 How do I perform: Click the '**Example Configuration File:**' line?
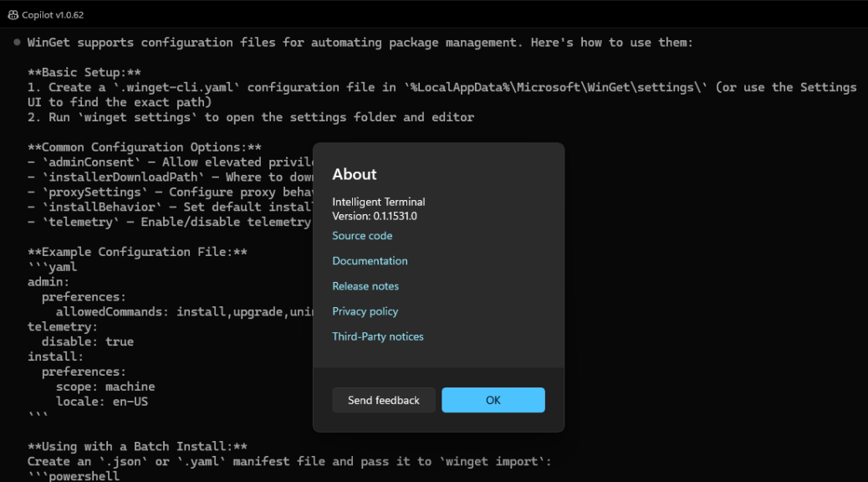[x=137, y=252]
